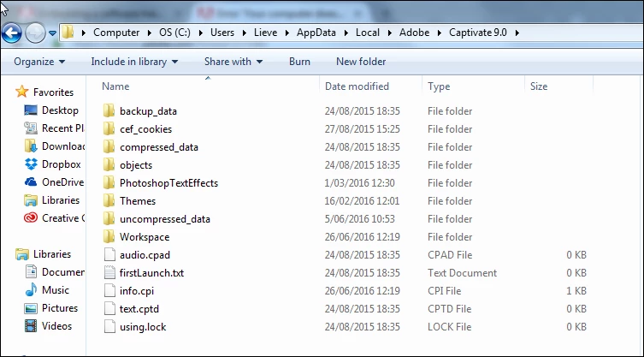The height and width of the screenshot is (357, 644).
Task: Click the OneDrive cloud icon
Action: [x=31, y=181]
